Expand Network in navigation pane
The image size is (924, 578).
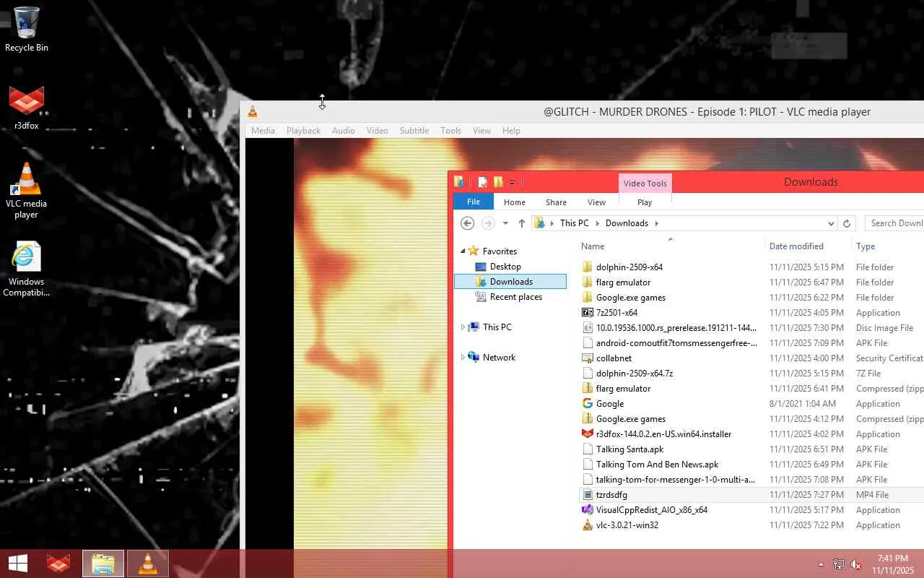coord(463,358)
